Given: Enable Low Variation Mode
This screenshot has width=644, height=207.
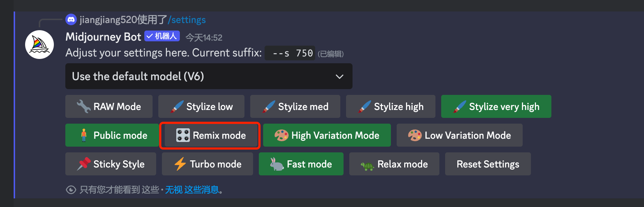Looking at the screenshot, I should click(x=459, y=135).
